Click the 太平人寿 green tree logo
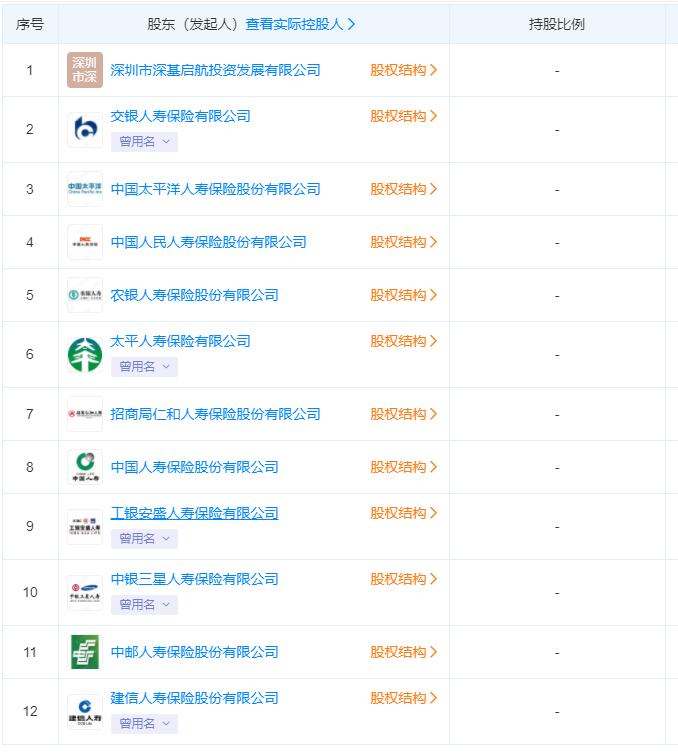 [x=85, y=355]
